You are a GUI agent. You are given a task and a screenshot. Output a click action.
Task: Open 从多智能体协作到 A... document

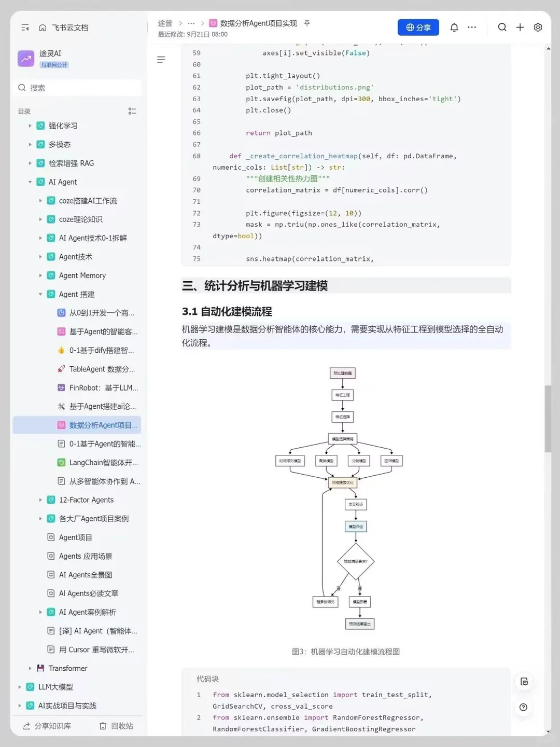pyautogui.click(x=105, y=481)
